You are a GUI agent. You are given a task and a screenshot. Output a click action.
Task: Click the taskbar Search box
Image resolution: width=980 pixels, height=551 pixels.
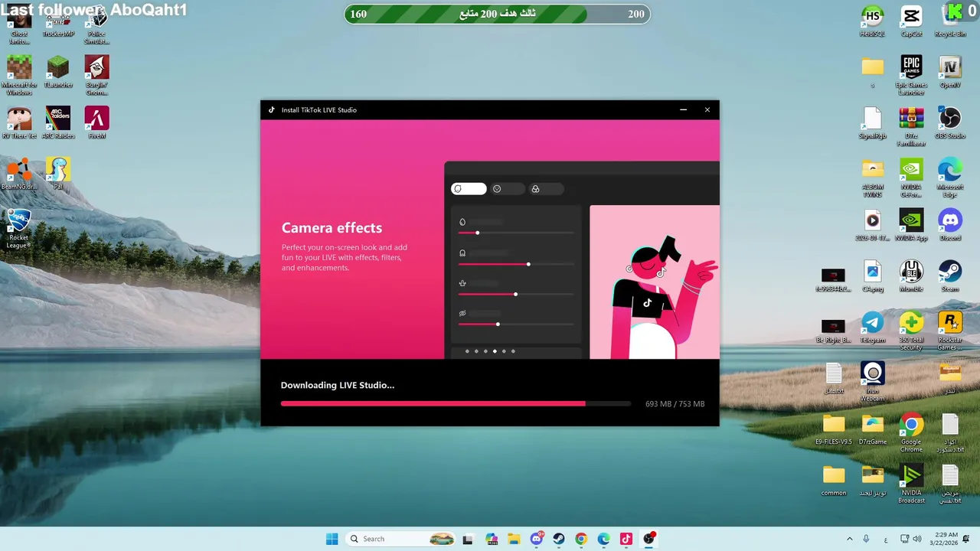tap(400, 539)
